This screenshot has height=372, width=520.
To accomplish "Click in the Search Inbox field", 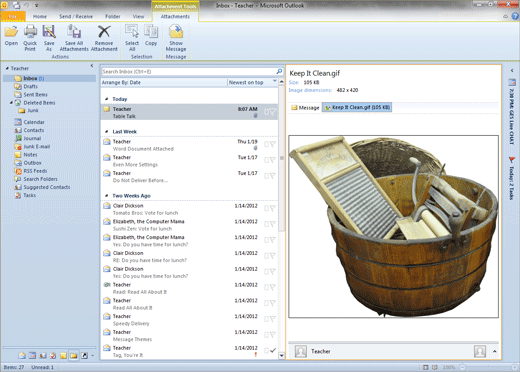I will [189, 71].
